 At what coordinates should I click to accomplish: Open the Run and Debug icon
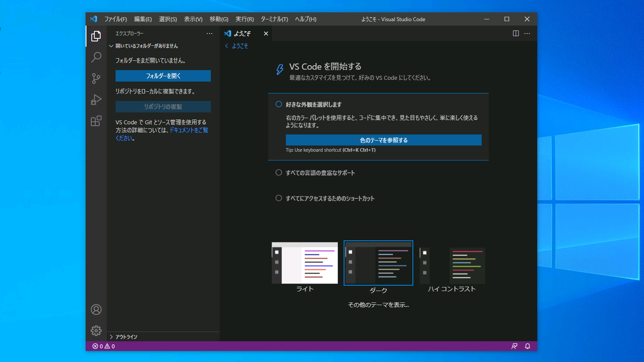pos(96,100)
